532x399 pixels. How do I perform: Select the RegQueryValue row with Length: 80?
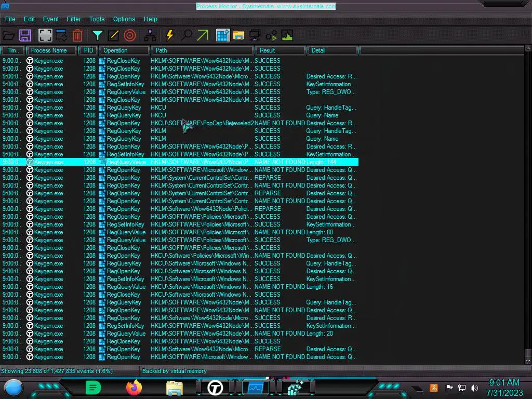pos(179,232)
